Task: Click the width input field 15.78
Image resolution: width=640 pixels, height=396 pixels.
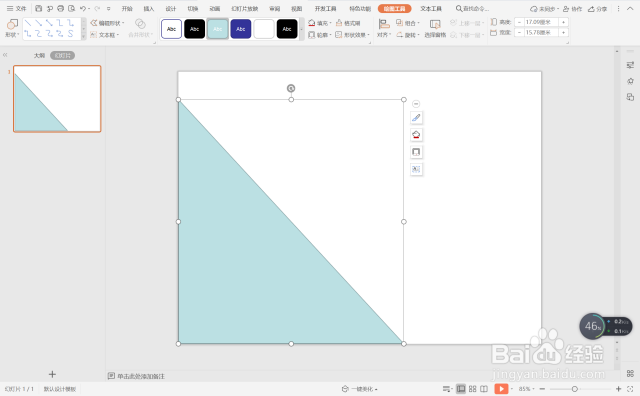Action: click(x=541, y=32)
